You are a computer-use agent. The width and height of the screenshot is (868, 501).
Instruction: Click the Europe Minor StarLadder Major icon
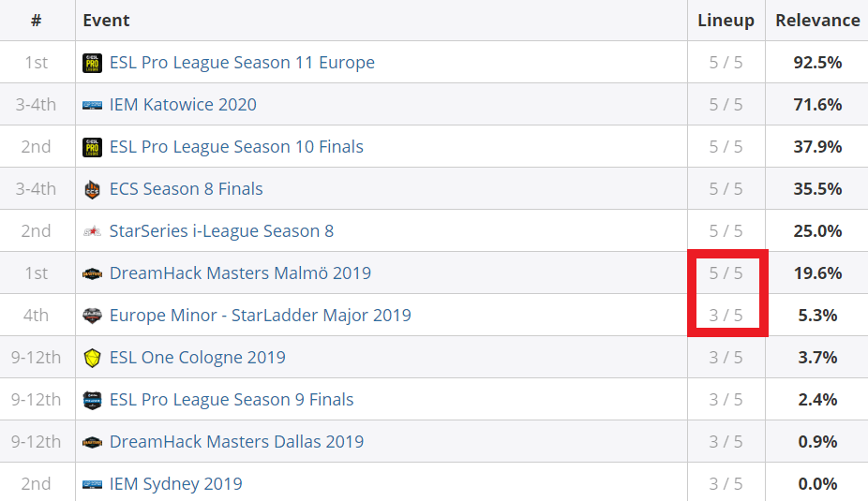coord(92,316)
